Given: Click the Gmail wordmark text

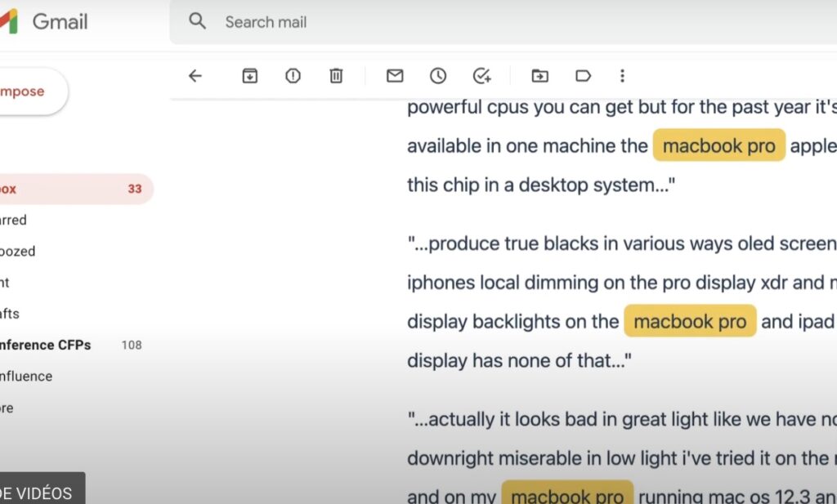Looking at the screenshot, I should tap(60, 22).
